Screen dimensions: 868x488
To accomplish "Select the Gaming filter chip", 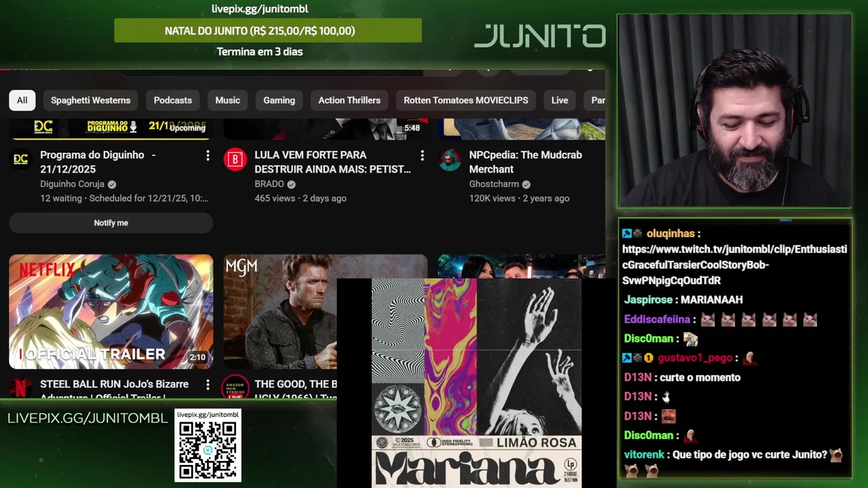I will point(279,100).
